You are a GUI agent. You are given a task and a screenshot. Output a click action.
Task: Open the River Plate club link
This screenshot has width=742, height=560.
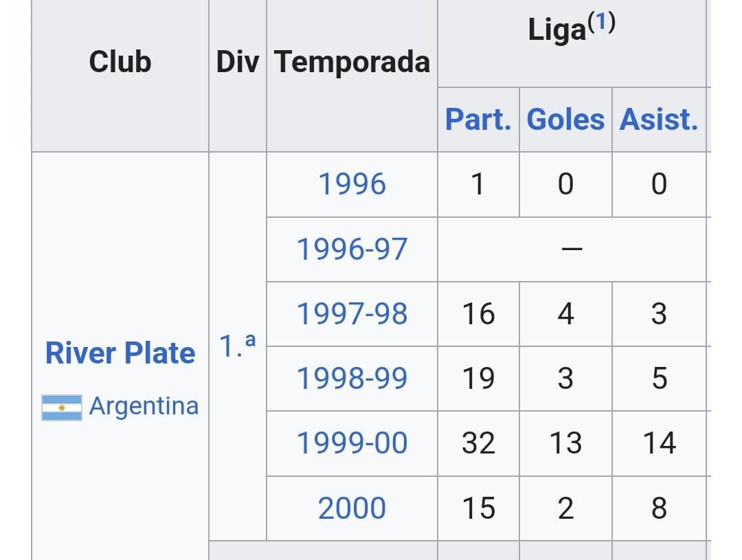click(x=120, y=353)
